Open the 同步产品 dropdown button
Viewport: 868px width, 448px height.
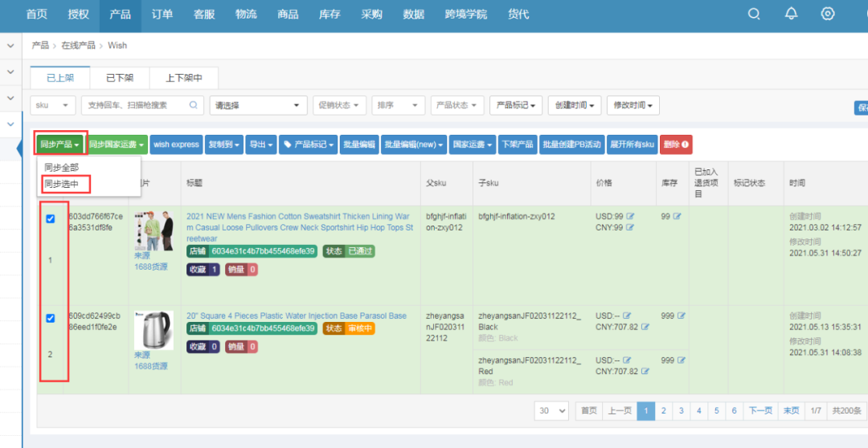60,145
